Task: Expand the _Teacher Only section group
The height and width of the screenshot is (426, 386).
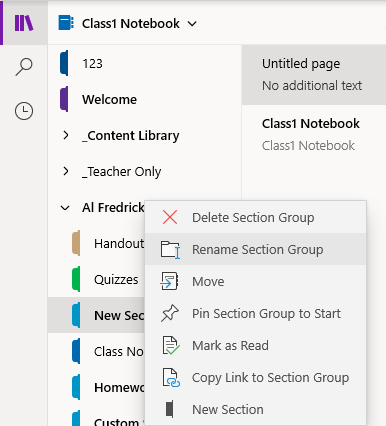Action: (x=66, y=171)
